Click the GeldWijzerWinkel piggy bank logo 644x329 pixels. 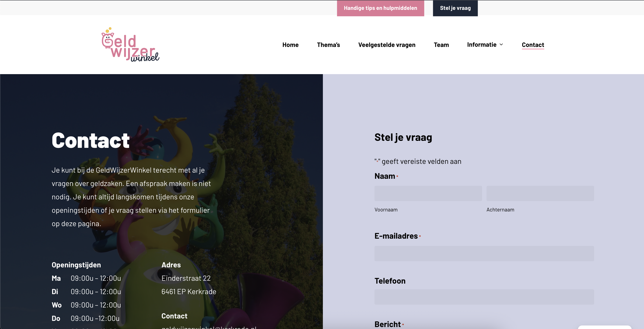pyautogui.click(x=130, y=45)
